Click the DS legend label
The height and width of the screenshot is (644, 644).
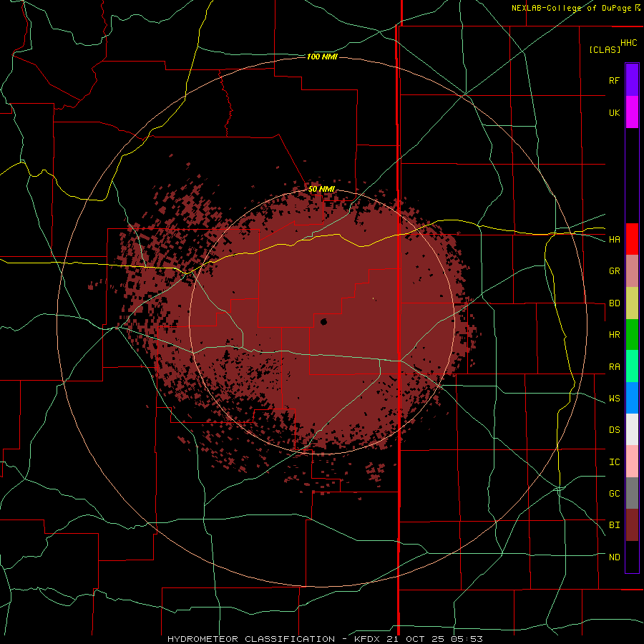point(614,430)
